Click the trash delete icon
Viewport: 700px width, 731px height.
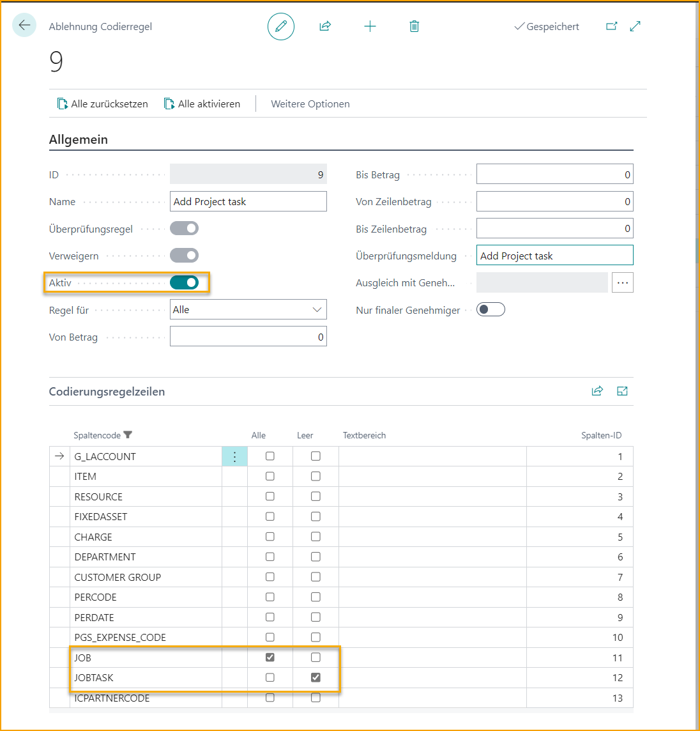coord(415,26)
